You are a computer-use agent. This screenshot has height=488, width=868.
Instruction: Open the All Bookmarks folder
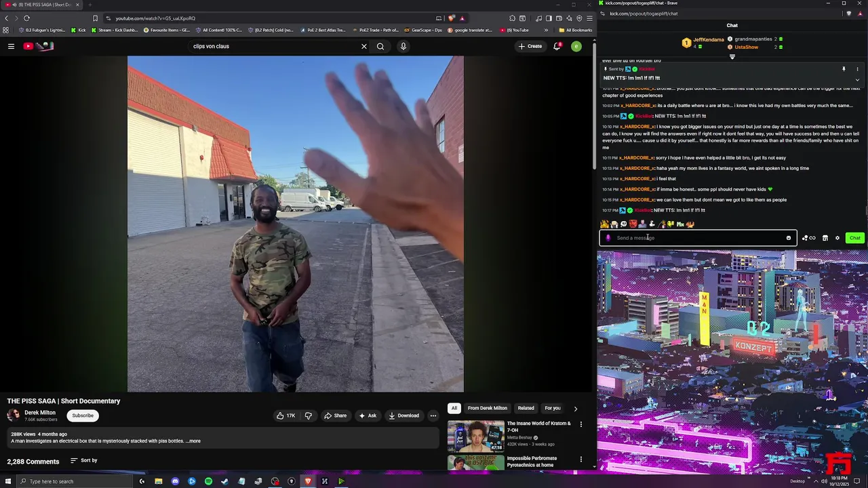pyautogui.click(x=575, y=30)
